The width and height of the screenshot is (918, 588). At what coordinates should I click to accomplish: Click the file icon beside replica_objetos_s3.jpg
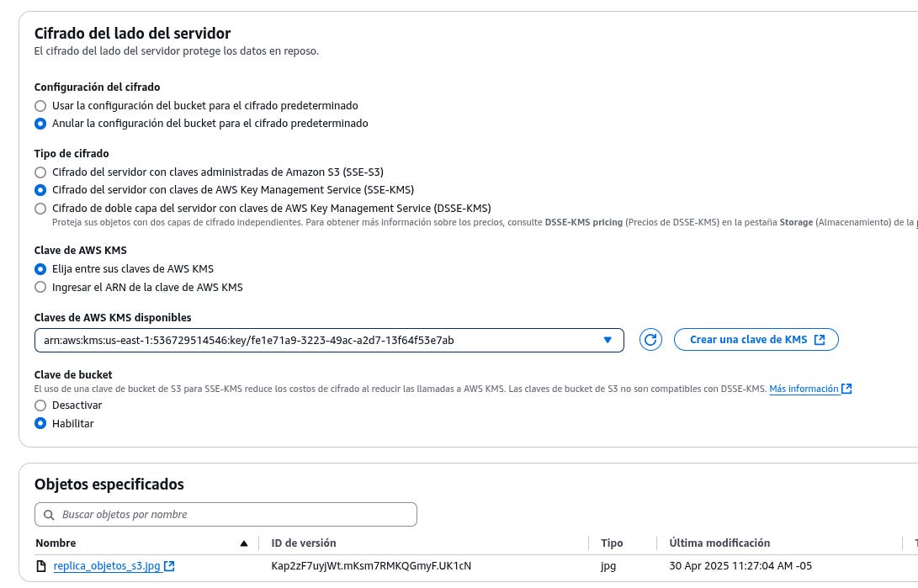point(41,566)
